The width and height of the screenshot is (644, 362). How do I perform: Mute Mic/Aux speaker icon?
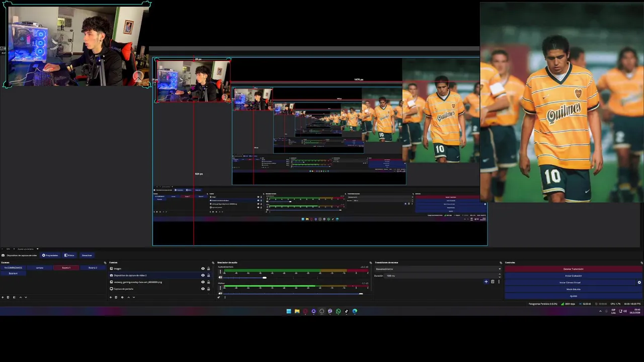(220, 293)
